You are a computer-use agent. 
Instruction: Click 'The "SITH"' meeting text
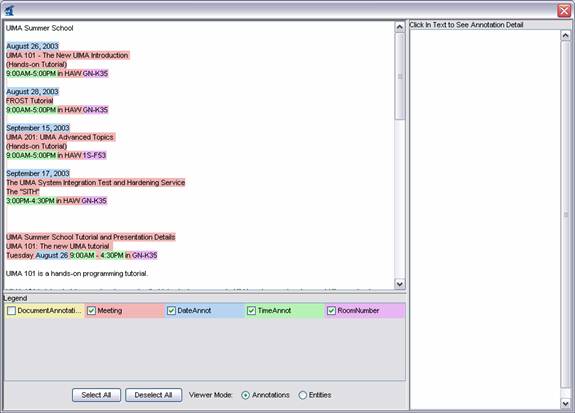pos(23,192)
